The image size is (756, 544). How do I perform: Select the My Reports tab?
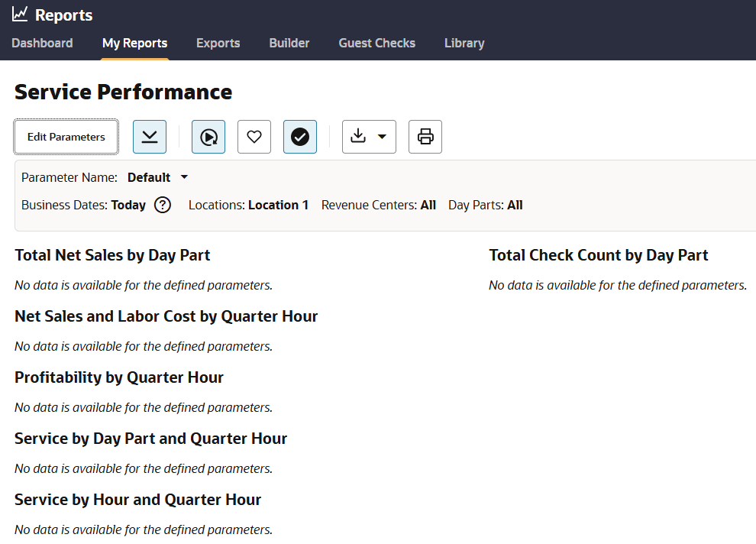click(x=134, y=43)
